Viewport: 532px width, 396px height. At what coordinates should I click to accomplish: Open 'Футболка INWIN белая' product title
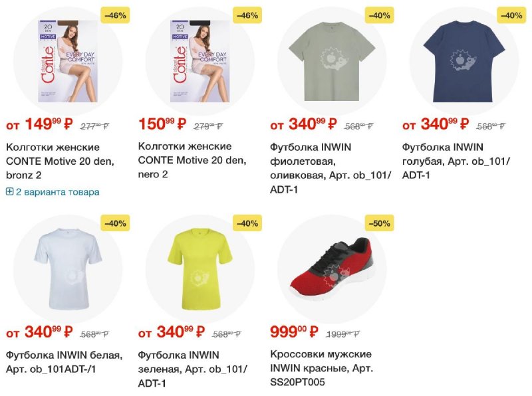[x=64, y=362]
